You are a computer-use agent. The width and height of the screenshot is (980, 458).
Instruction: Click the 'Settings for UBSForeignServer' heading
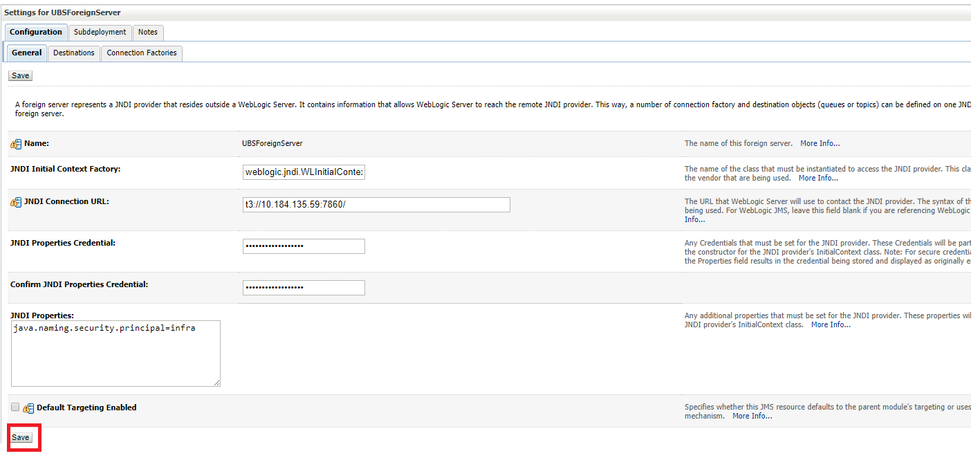tap(62, 12)
